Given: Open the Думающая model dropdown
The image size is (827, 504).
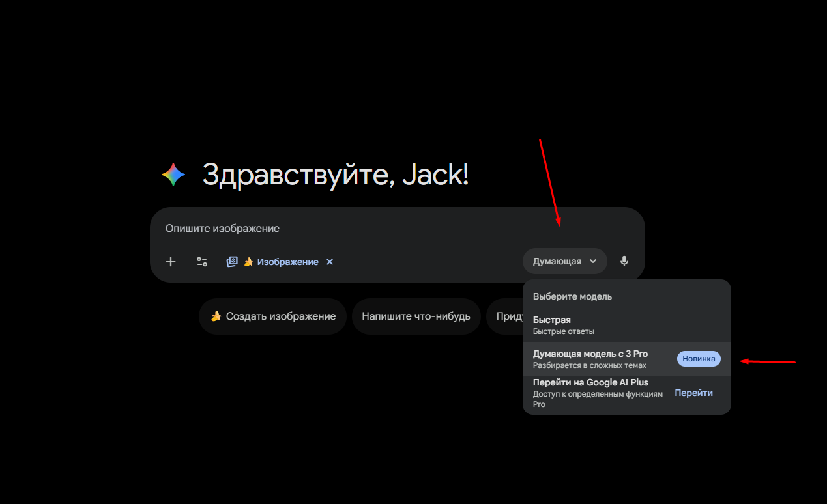Looking at the screenshot, I should [564, 261].
